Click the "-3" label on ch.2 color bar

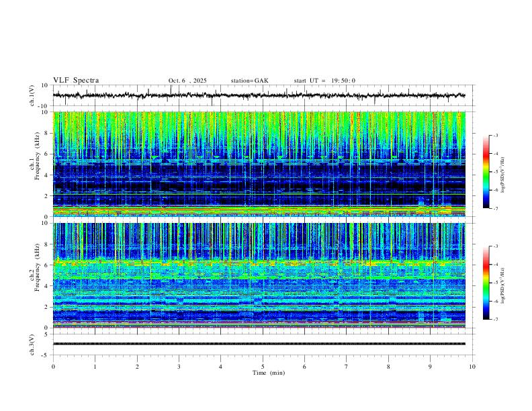[x=496, y=246]
